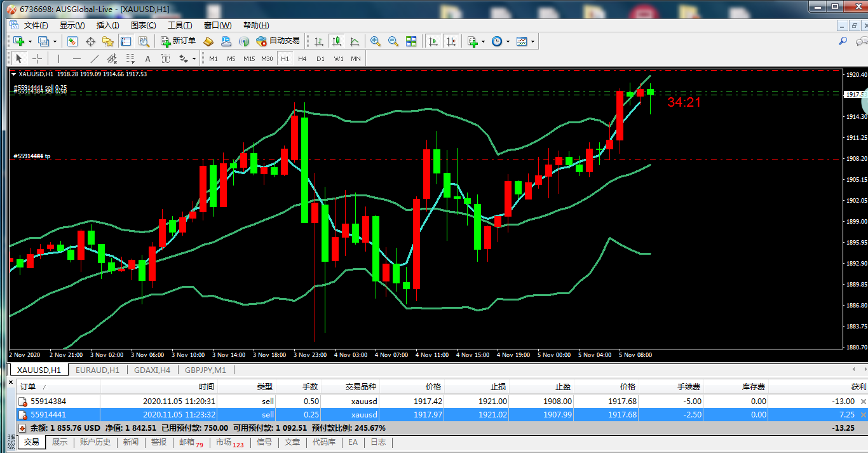Open the 工具 Tools menu
Screen dimensions: 868x453
tap(180, 25)
